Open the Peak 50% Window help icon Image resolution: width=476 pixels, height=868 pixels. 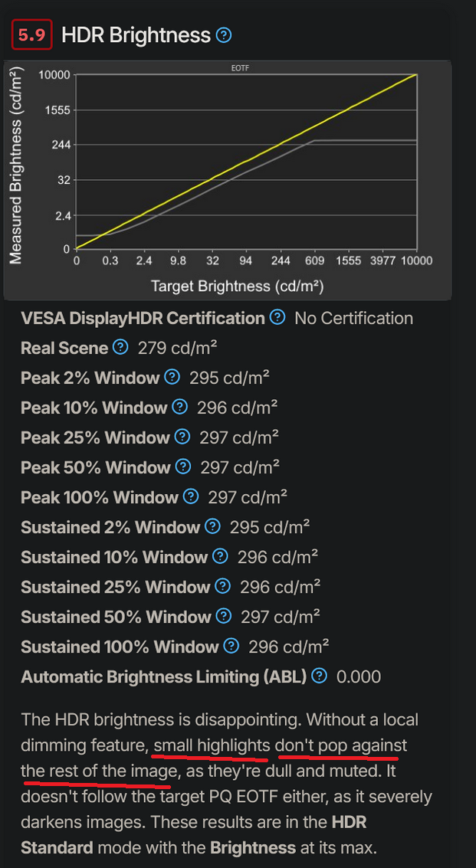click(x=182, y=467)
